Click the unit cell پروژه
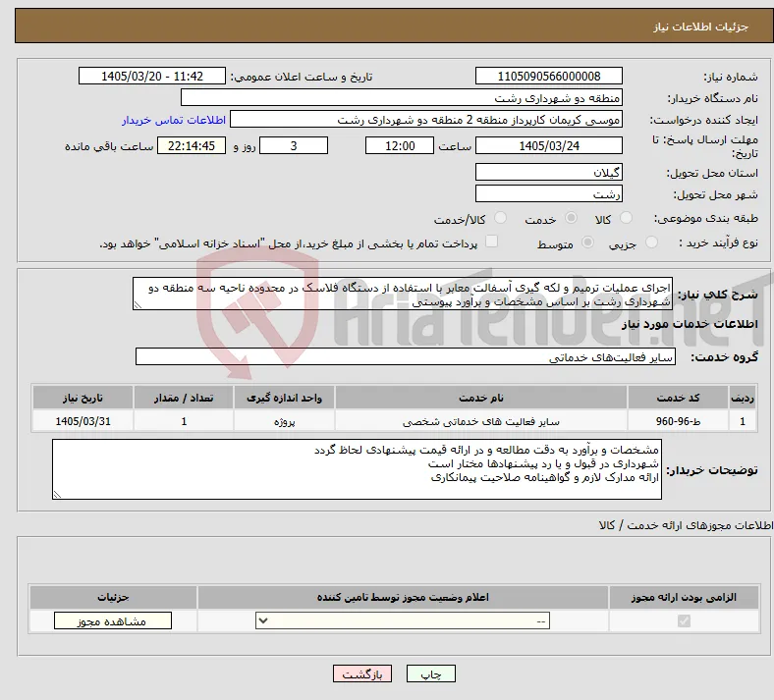 284,421
